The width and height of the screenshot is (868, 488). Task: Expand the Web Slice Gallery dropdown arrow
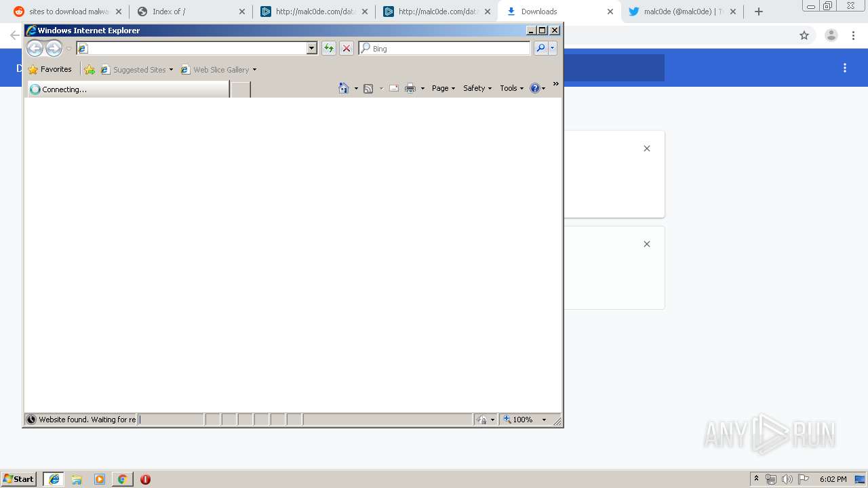click(254, 70)
